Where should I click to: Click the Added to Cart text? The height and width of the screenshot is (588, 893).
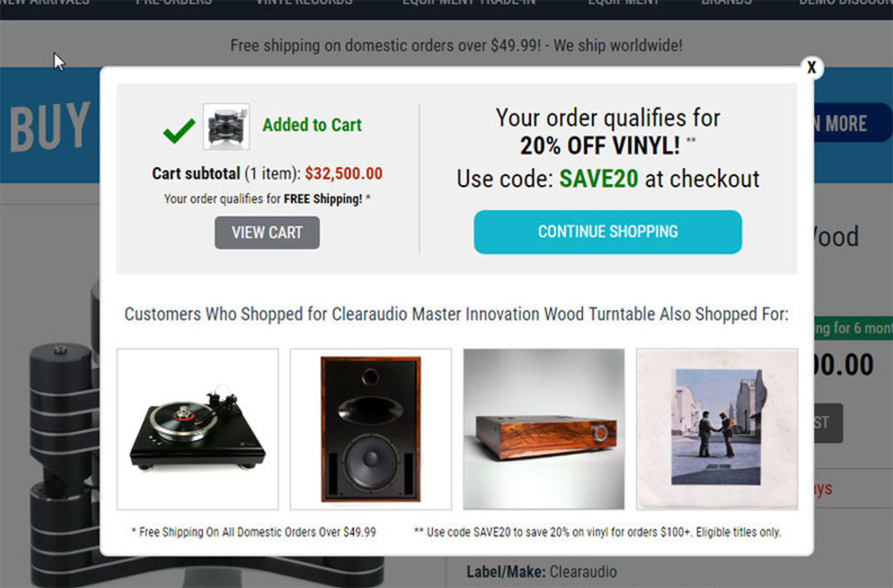point(312,125)
